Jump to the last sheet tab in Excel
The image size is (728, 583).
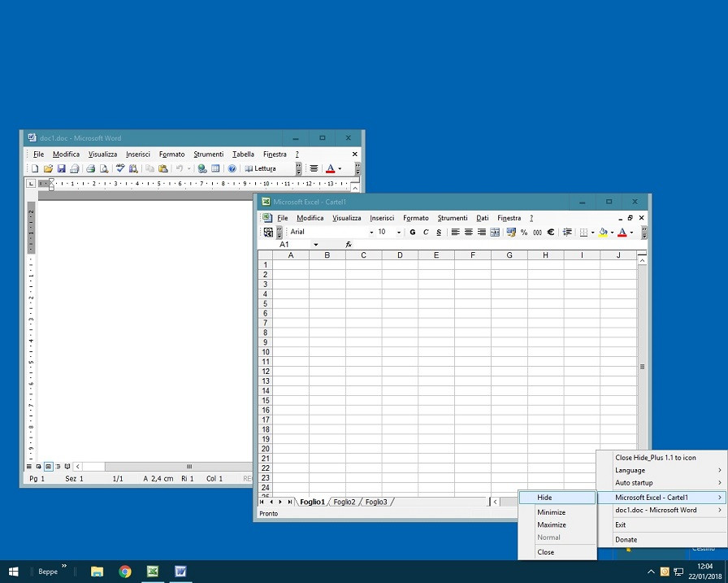tap(290, 503)
